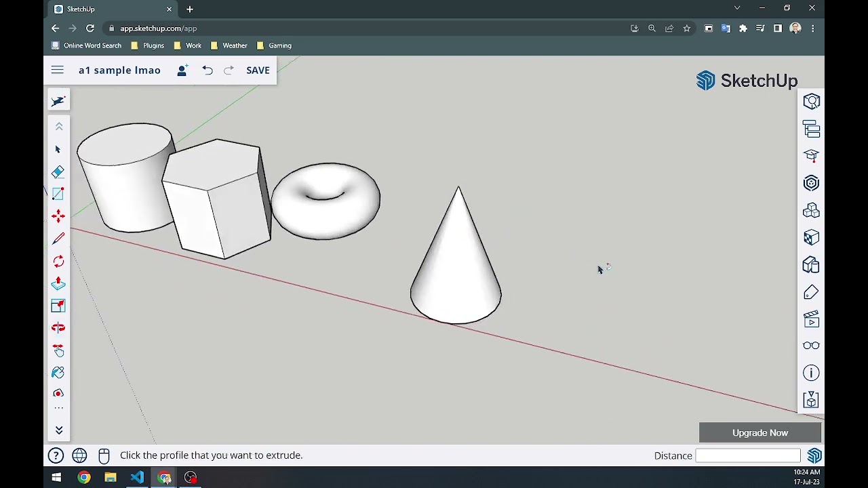The image size is (868, 488).
Task: Select the Eraser tool
Action: 58,171
